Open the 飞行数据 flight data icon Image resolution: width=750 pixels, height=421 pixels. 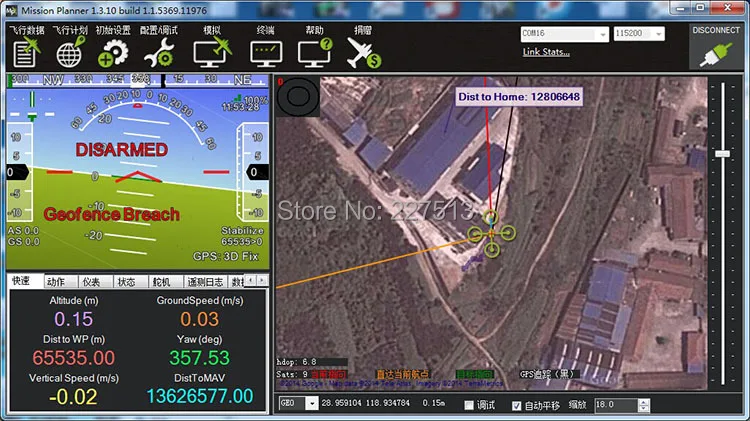coord(27,52)
